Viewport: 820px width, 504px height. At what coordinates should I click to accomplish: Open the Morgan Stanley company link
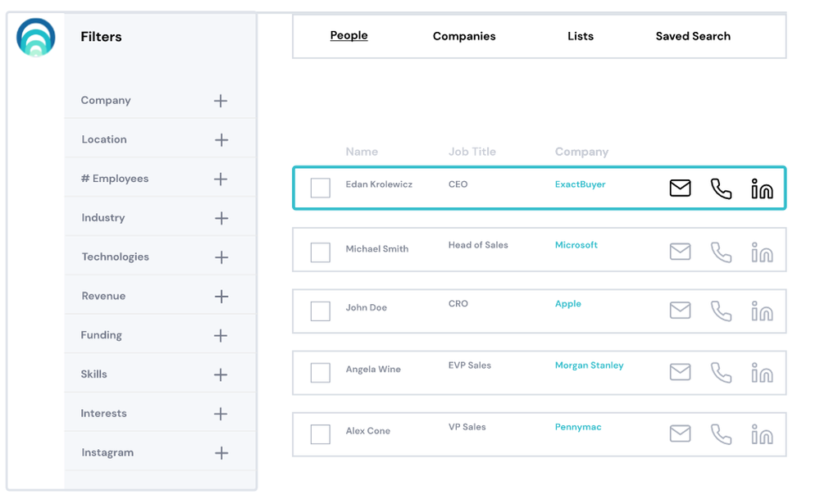[x=589, y=366]
